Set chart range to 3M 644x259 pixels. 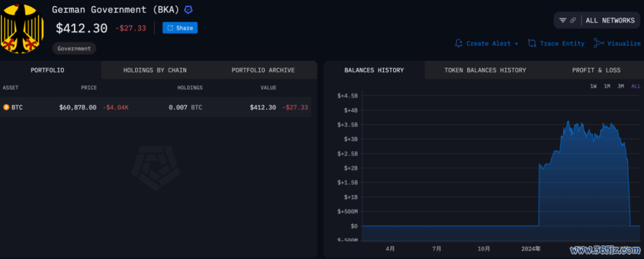pos(621,86)
